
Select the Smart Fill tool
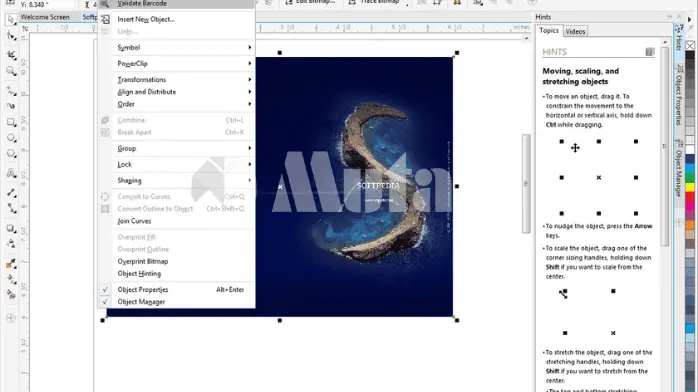(11, 295)
